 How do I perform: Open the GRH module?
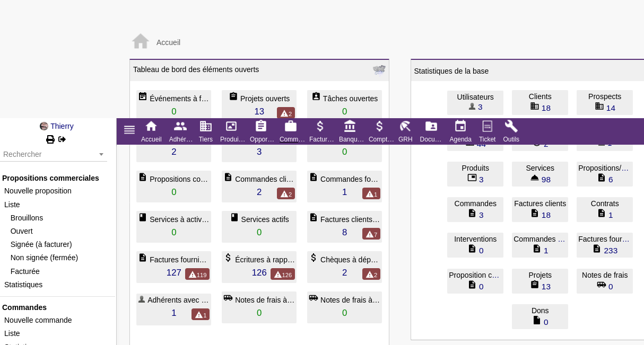[405, 131]
